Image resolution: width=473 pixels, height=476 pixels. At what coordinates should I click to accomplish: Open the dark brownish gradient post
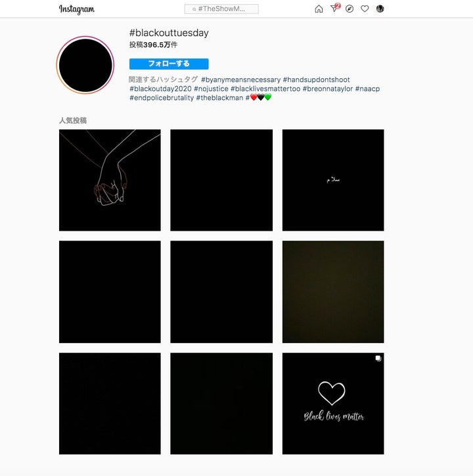[x=333, y=292]
